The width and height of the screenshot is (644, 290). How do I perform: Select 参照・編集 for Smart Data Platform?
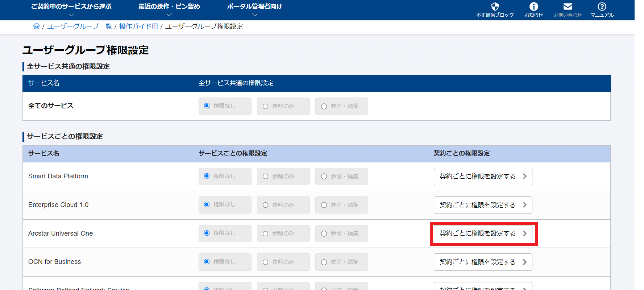point(342,177)
